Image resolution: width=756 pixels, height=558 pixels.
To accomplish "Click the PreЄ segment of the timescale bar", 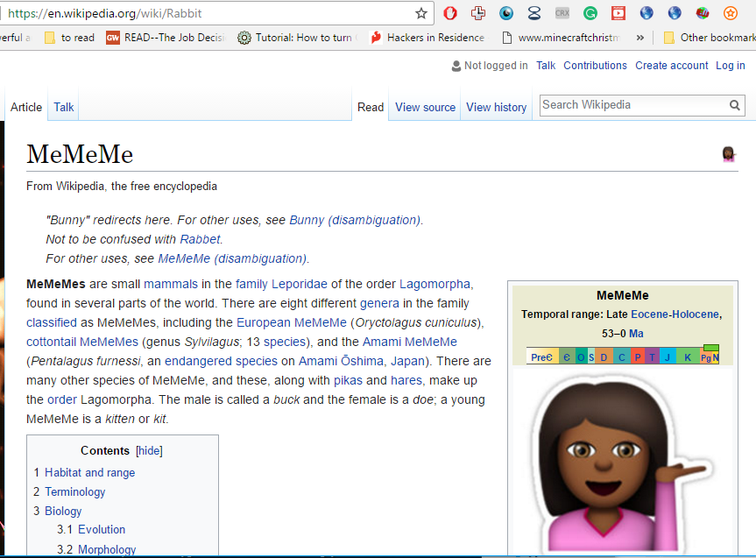I will [x=542, y=357].
